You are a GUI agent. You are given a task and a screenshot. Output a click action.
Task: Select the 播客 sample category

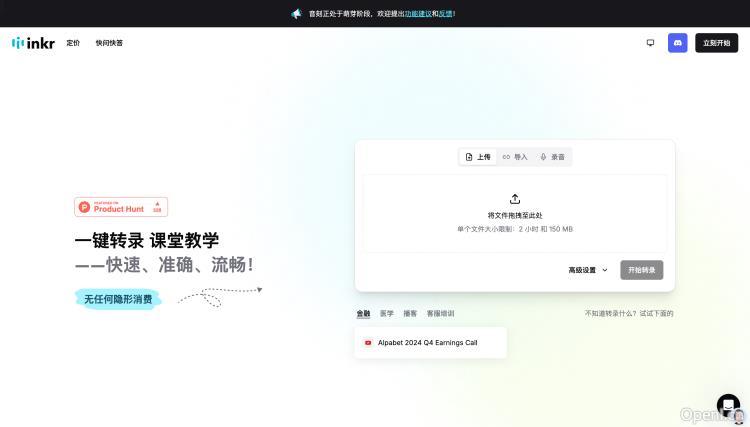tap(410, 314)
